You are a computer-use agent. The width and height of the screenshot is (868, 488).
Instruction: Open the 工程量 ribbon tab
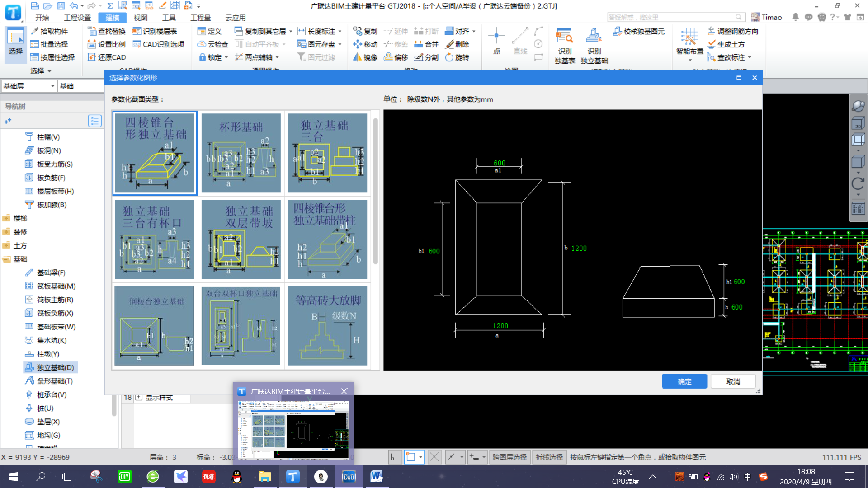tap(200, 18)
